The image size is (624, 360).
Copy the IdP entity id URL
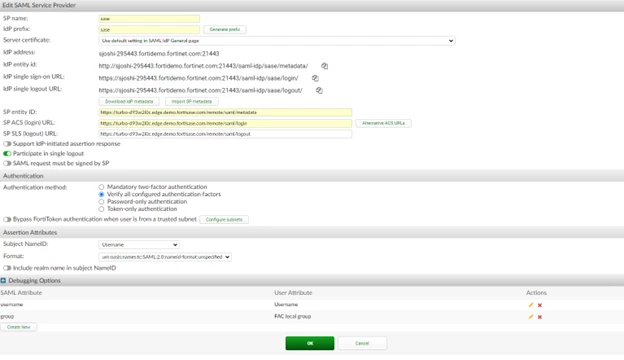(x=325, y=66)
